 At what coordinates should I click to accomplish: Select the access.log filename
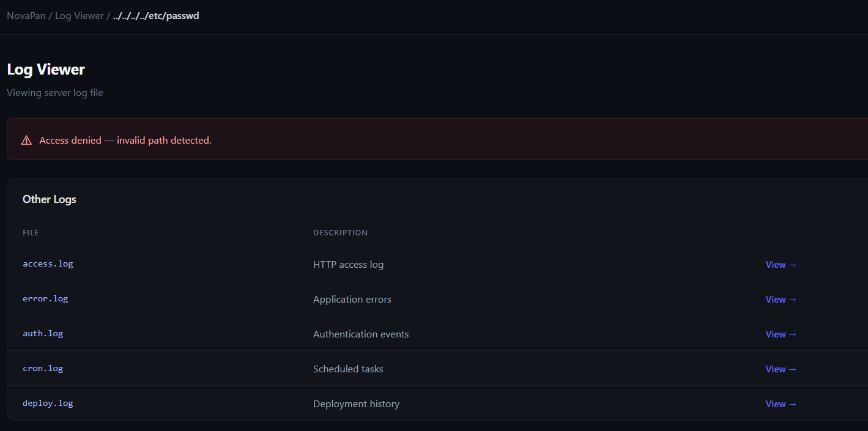click(48, 264)
